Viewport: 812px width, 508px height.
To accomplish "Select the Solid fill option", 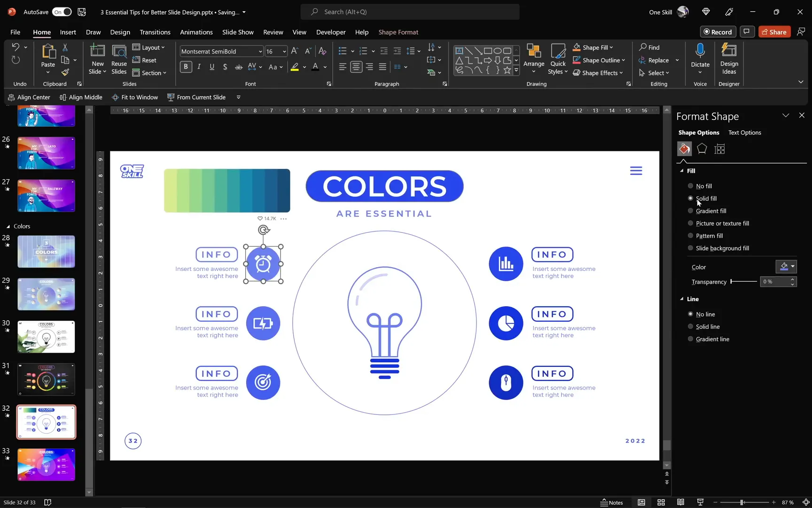I will tap(702, 198).
